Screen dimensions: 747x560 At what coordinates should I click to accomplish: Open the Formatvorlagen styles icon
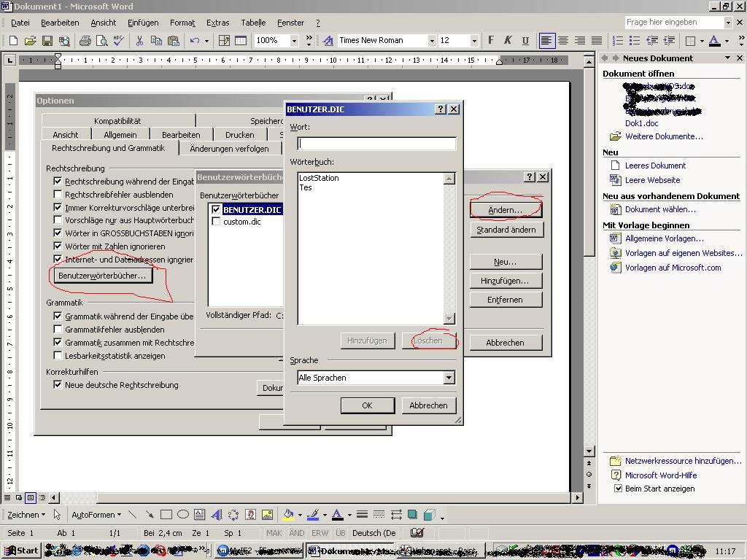[x=328, y=41]
